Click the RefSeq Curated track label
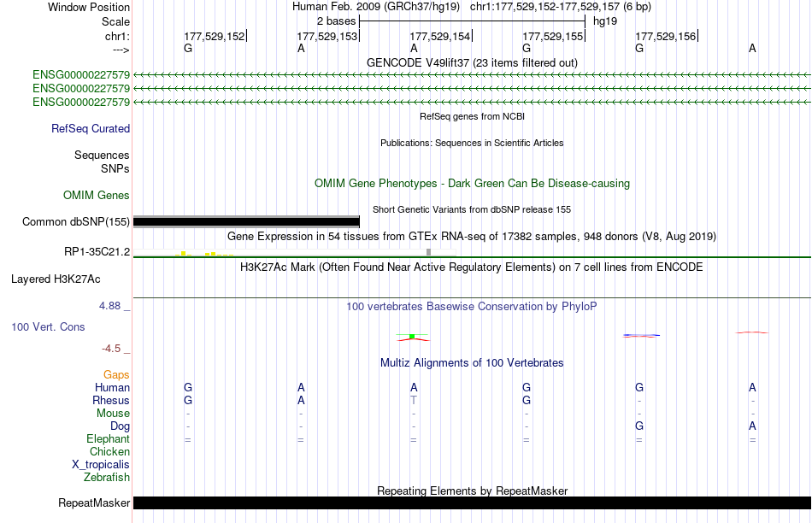812x523 pixels. pos(90,128)
